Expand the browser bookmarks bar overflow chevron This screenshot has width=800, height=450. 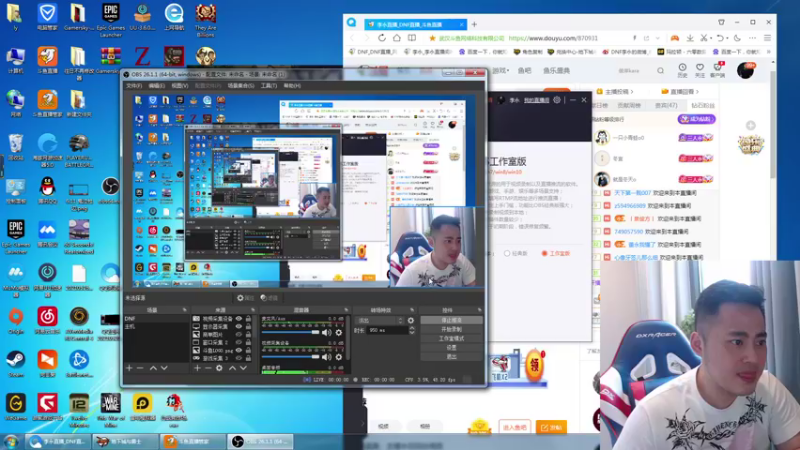[768, 52]
